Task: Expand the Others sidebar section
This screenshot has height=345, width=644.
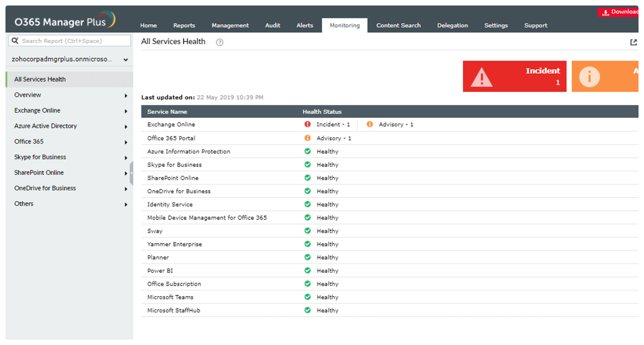Action: (126, 205)
